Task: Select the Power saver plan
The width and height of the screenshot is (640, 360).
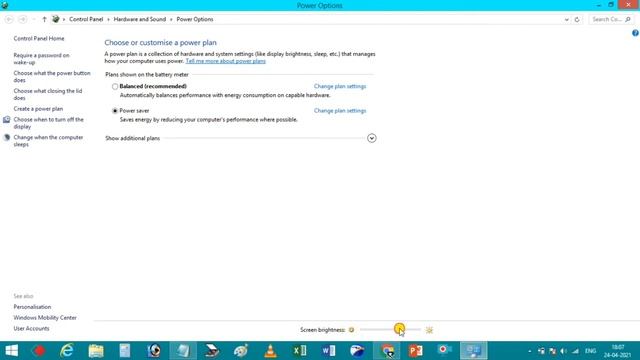Action: (x=115, y=111)
